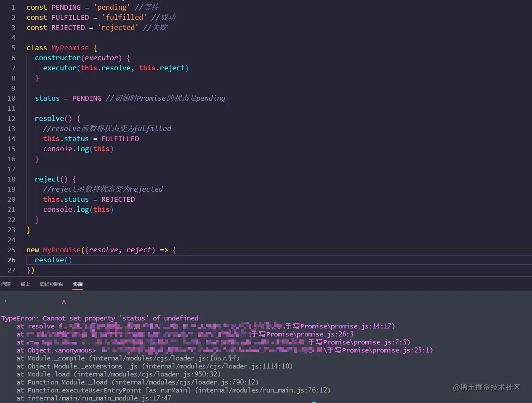This screenshot has height=403, width=532.
Task: Click the 'fulfilled' string literal
Action: 124,17
